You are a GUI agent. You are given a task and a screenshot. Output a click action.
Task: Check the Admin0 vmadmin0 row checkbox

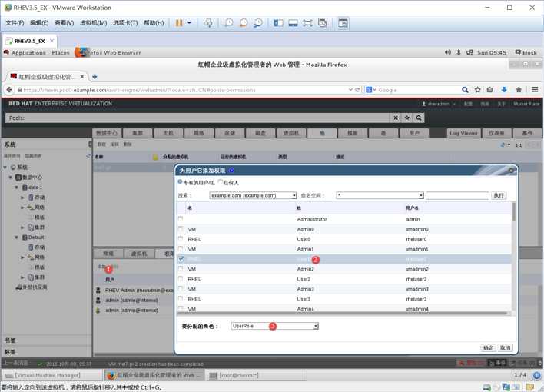(x=181, y=229)
